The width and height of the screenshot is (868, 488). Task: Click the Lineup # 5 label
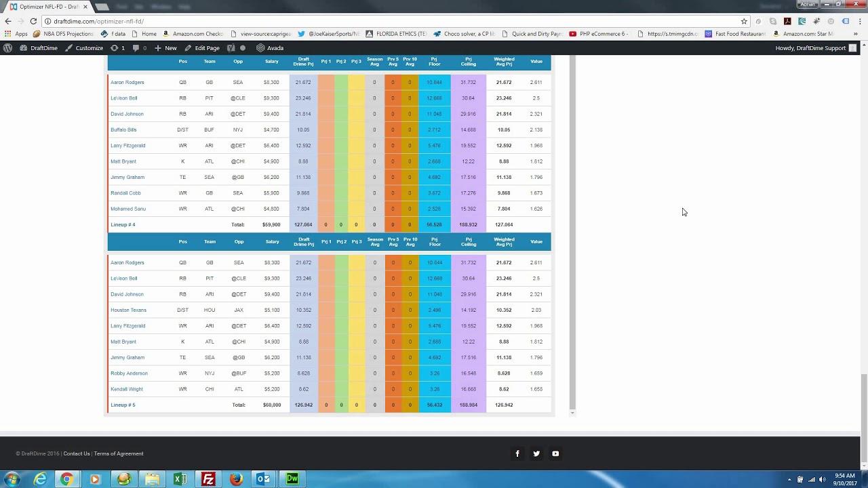(123, 405)
